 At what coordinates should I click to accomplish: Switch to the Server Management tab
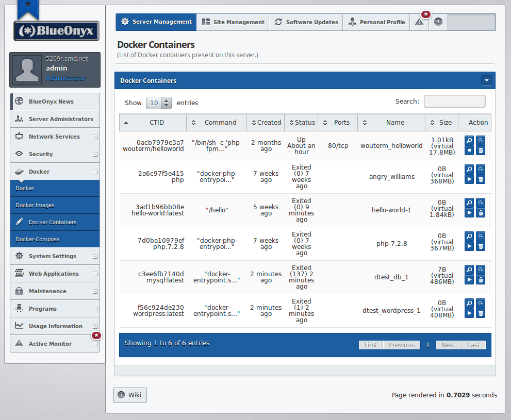tap(156, 22)
